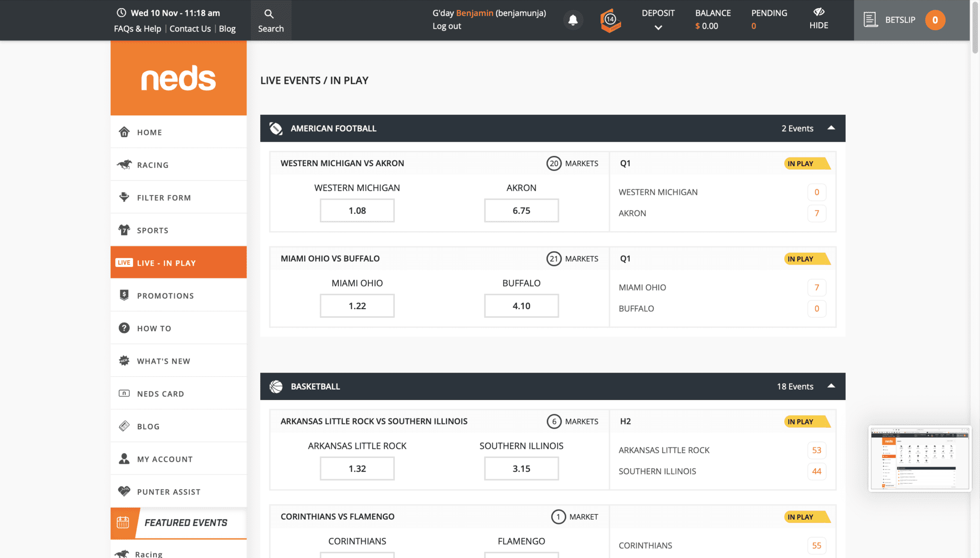Image resolution: width=980 pixels, height=558 pixels.
Task: Select Buffalo odds 4.10
Action: pos(521,306)
